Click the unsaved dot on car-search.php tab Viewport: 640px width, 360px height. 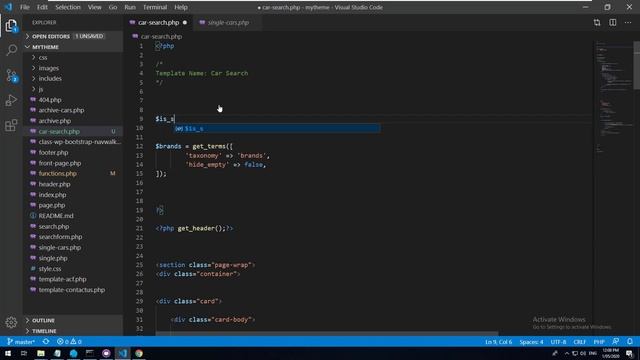pyautogui.click(x=185, y=22)
